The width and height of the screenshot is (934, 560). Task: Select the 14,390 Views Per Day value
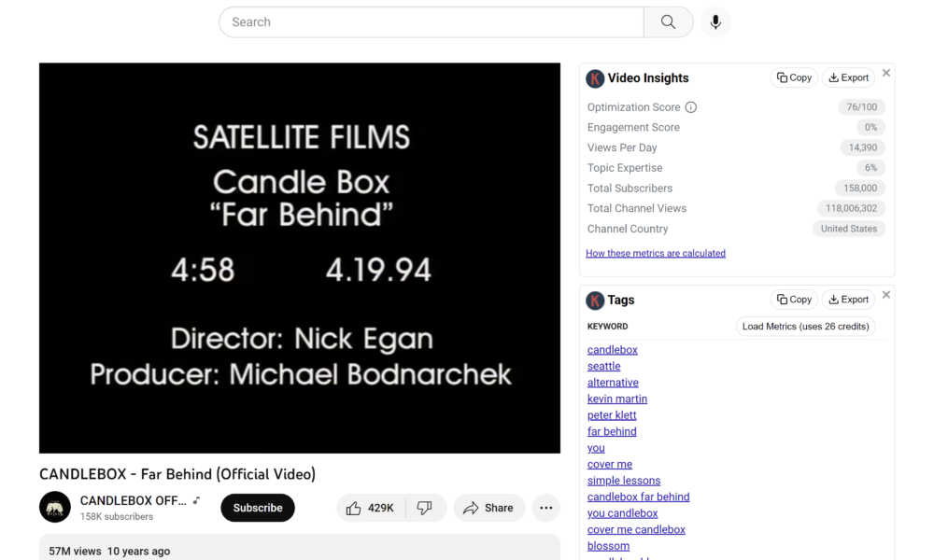click(862, 147)
